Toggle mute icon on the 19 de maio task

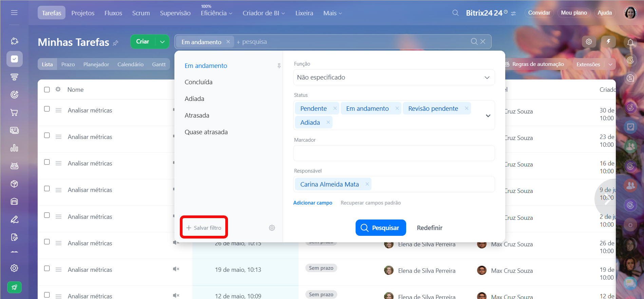coord(176,269)
